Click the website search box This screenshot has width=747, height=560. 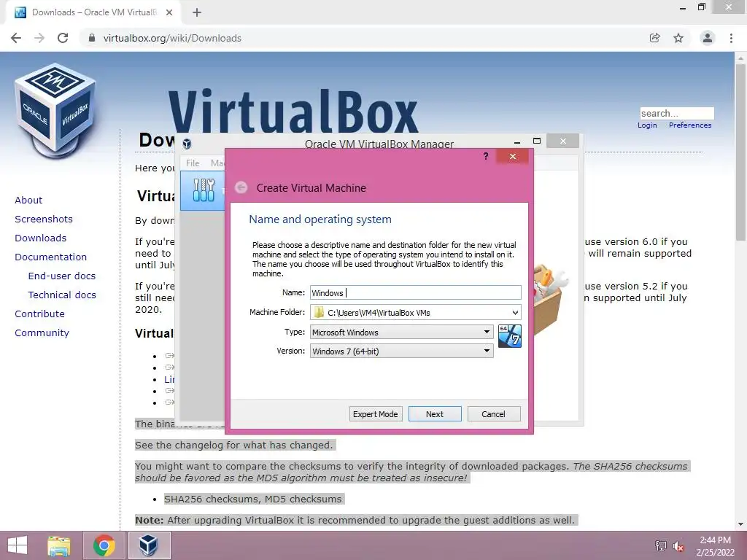coord(676,113)
